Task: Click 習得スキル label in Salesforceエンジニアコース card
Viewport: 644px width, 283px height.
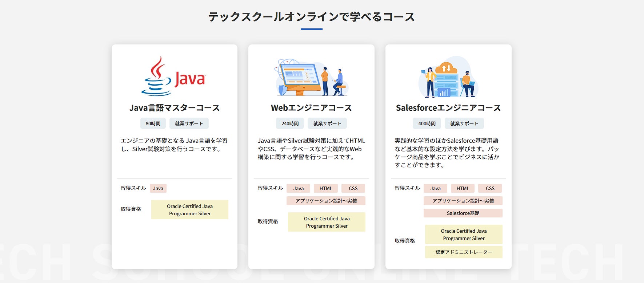Action: coord(407,188)
